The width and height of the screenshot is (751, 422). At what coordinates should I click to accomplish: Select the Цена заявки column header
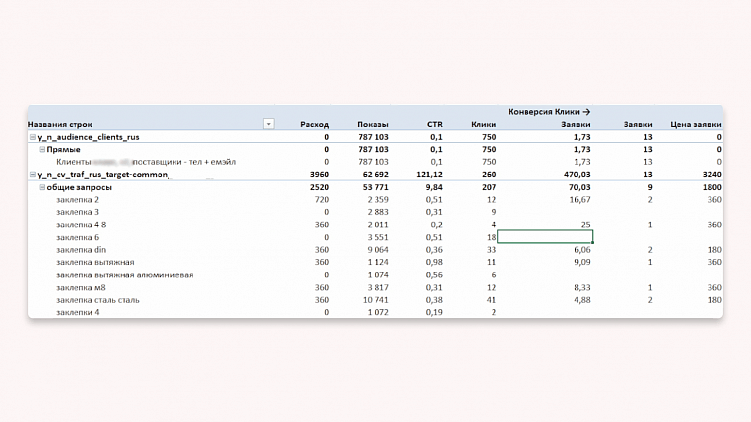coord(695,124)
